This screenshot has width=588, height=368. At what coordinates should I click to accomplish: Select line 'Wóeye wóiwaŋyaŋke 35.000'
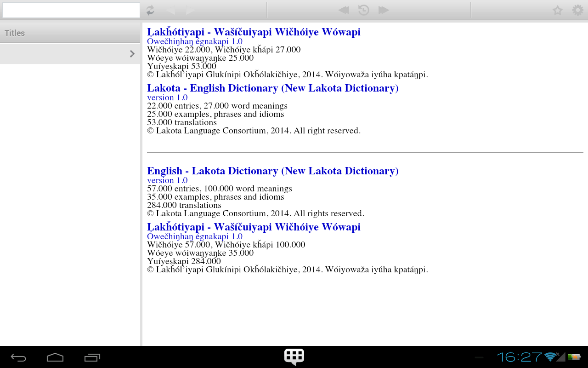(200, 253)
